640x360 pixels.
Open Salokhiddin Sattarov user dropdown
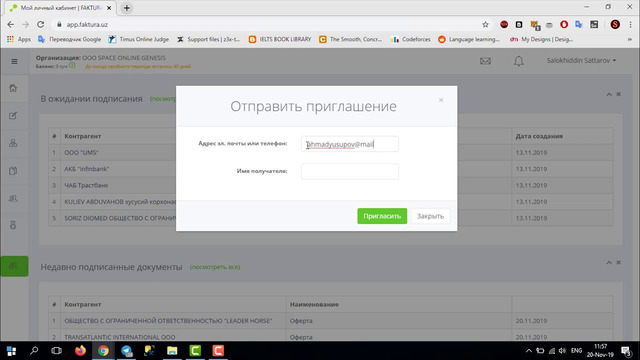tap(581, 60)
